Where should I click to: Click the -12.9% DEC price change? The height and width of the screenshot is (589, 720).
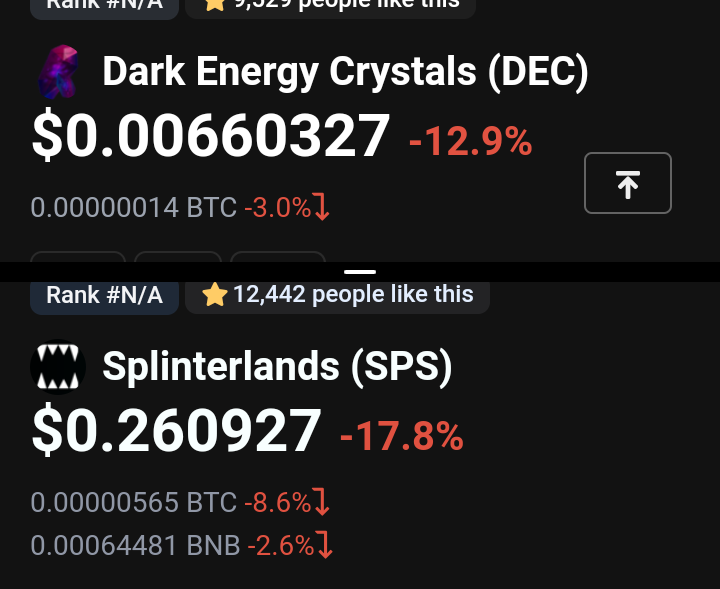click(x=470, y=142)
